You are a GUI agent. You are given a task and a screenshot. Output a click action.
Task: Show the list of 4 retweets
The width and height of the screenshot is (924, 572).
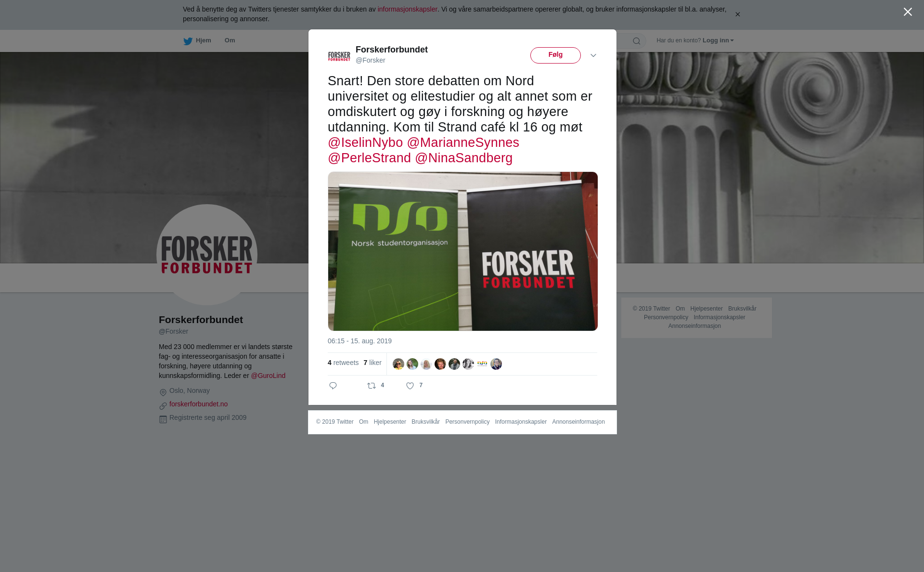point(343,363)
